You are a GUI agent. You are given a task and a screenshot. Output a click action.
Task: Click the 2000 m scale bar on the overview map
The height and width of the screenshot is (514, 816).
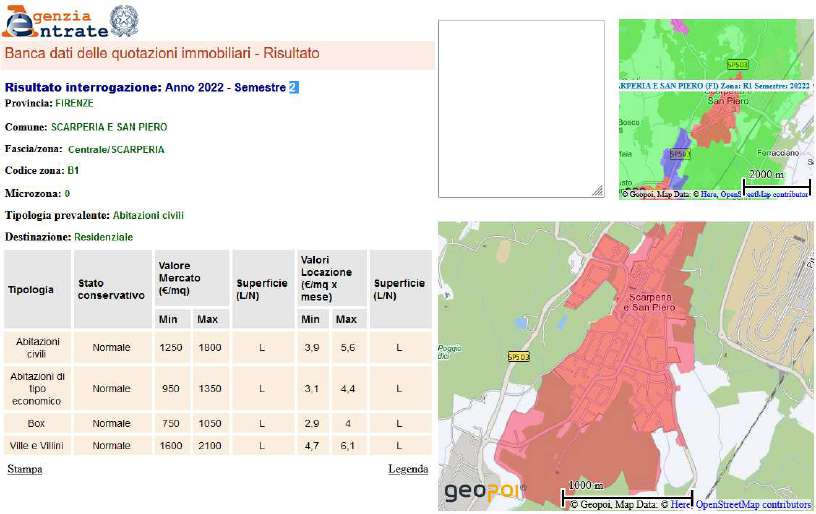coord(775,179)
